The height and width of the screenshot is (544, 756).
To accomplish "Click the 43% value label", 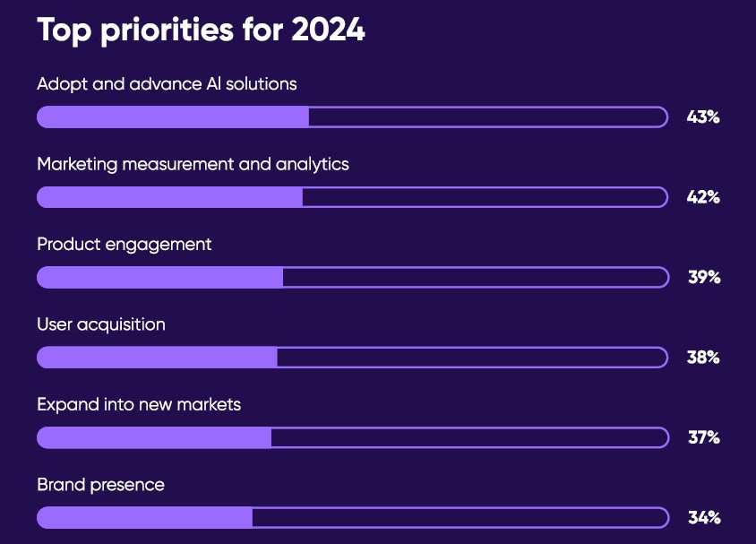I will click(703, 117).
